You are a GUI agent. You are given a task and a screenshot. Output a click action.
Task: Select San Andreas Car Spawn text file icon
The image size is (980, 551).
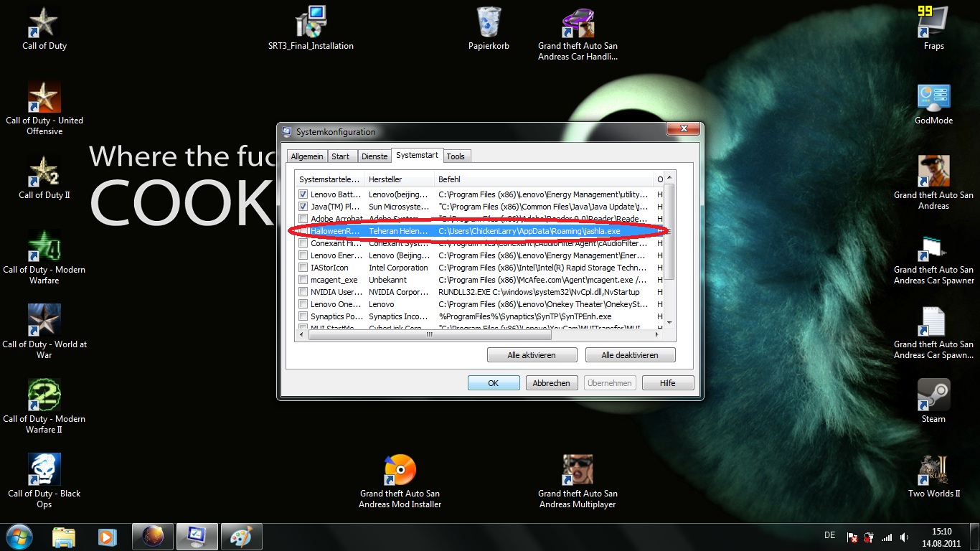click(933, 332)
